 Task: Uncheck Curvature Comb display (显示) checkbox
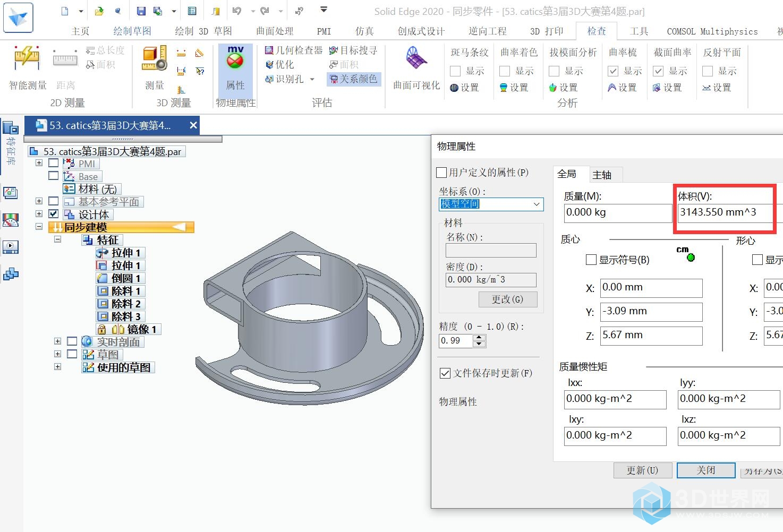613,71
